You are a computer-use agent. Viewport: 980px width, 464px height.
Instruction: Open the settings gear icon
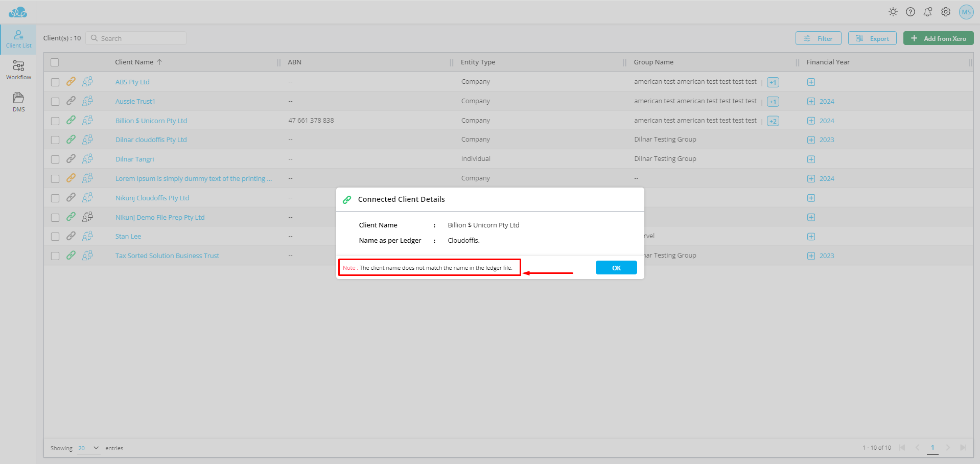(x=945, y=12)
